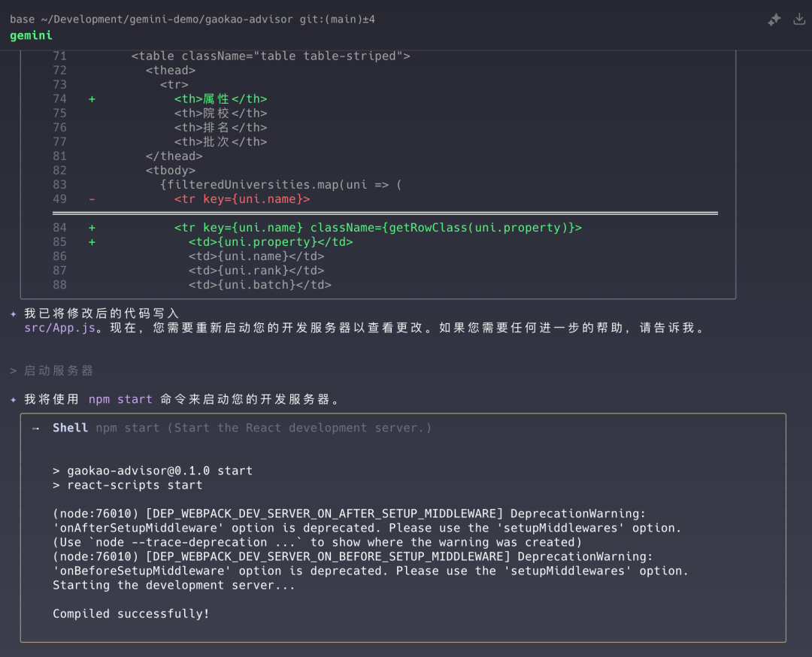Click the '(Start the React development server.)' description
The width and height of the screenshot is (812, 657).
299,428
